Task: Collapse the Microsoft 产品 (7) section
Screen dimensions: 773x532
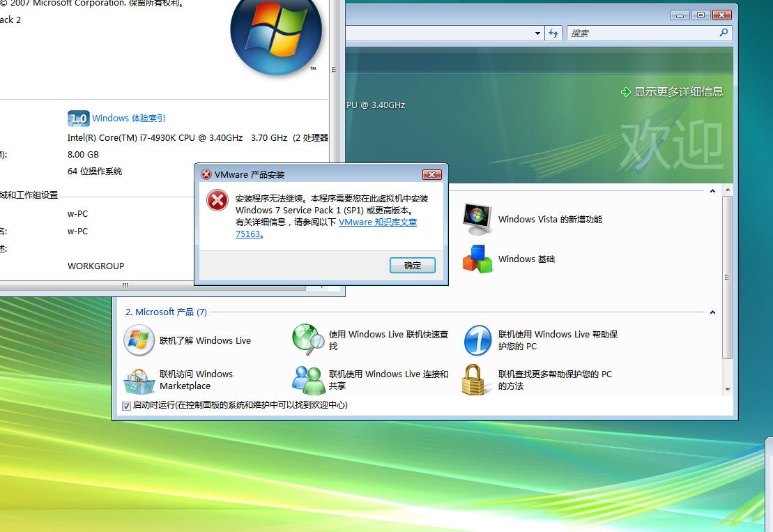Action: coord(712,312)
